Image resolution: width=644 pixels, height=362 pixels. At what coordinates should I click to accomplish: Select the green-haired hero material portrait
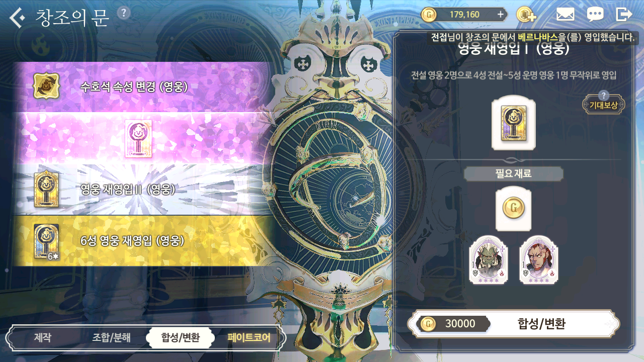coord(489,260)
